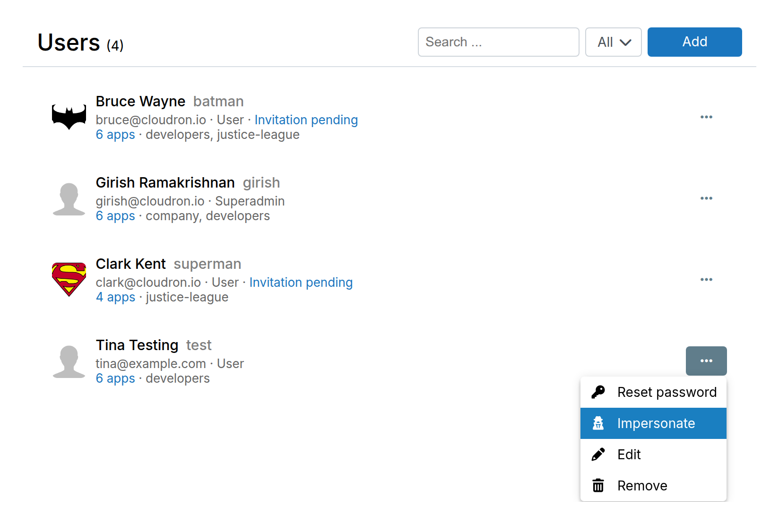Click the key icon beside Reset password
779x532 pixels.
click(598, 392)
